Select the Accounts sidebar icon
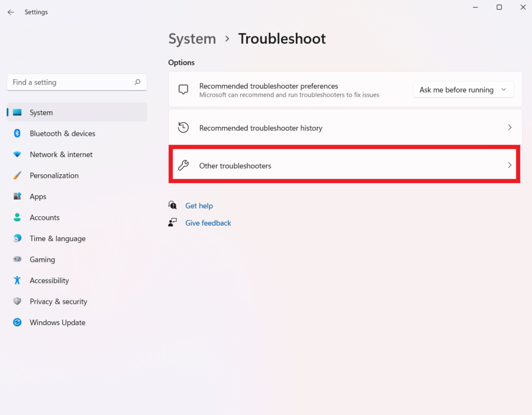Viewport: 532px width, 415px height. (x=17, y=217)
